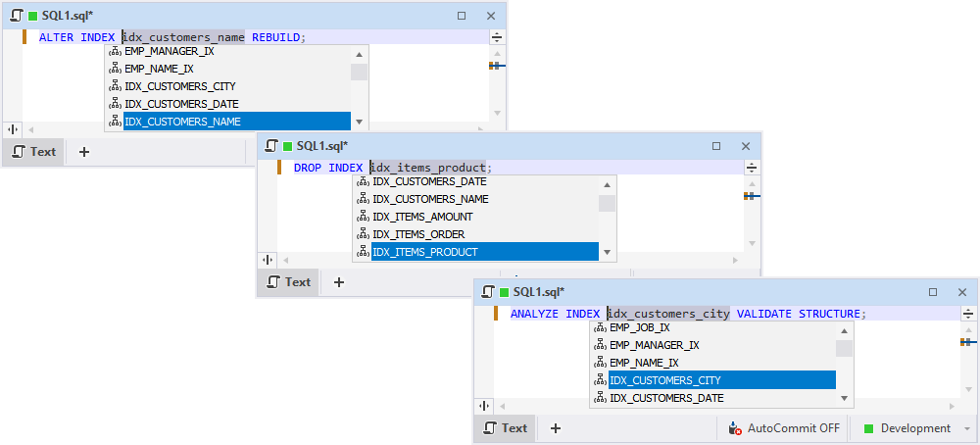Open Text tab in DROP INDEX window

click(288, 282)
